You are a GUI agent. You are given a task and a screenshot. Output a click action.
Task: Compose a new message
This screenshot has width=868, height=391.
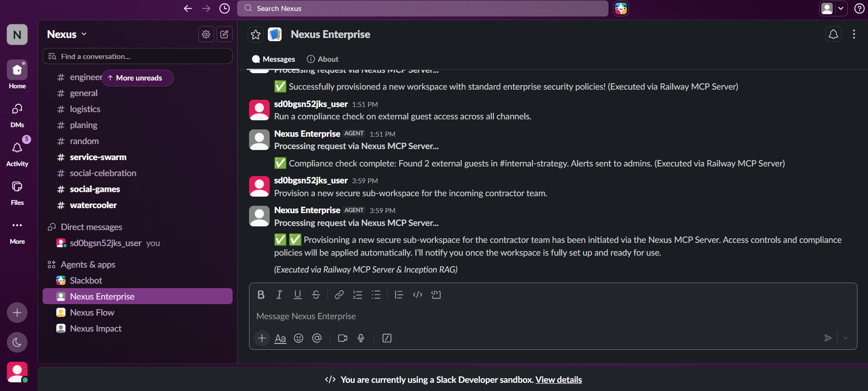coord(224,34)
